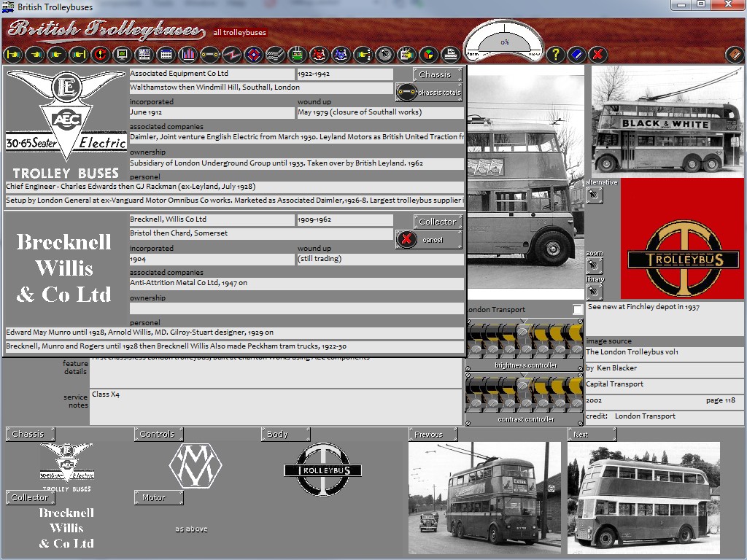Go to the Next trolleybus record
The image size is (747, 560).
pos(592,435)
